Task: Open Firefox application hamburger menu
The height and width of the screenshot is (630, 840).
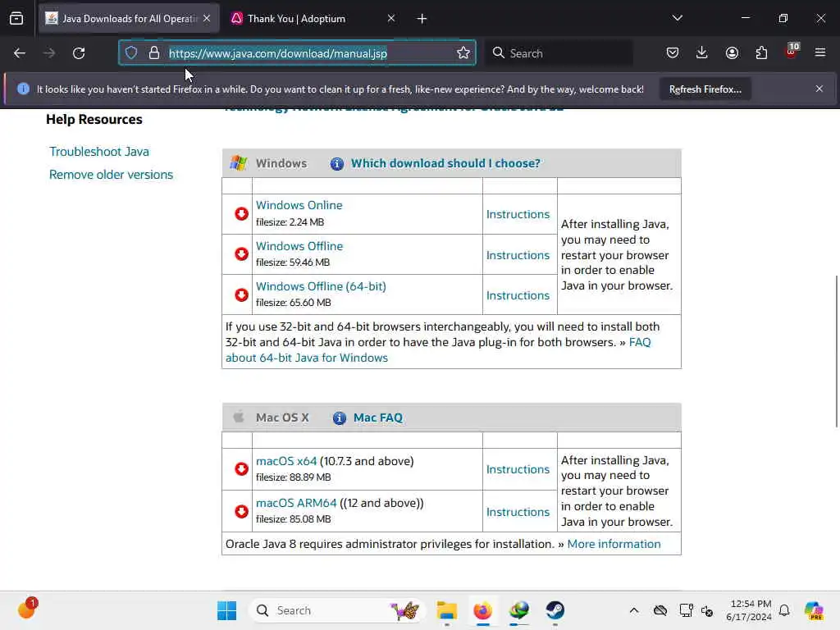Action: tap(820, 53)
